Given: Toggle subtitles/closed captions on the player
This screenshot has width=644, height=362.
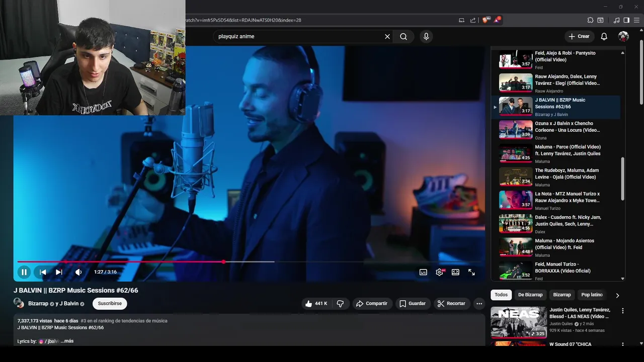Looking at the screenshot, I should [423, 272].
